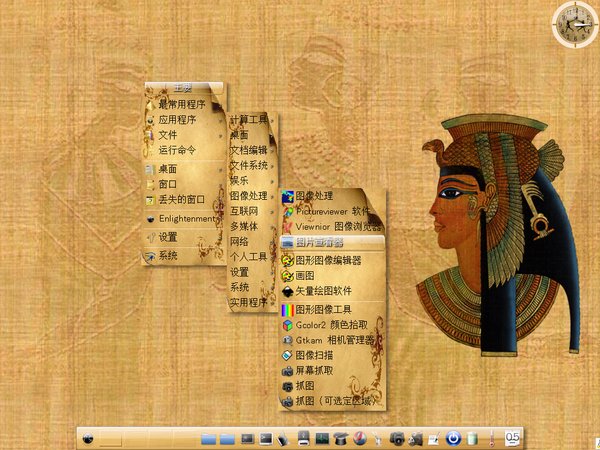600x450 pixels.
Task: Expand the 文件系统 category submenu
Action: pyautogui.click(x=250, y=165)
